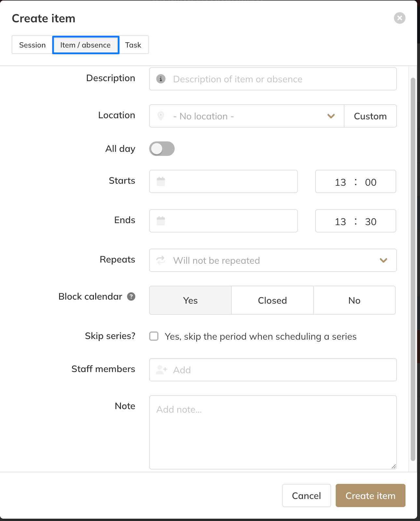The height and width of the screenshot is (521, 420).
Task: Click the repeat arrows icon
Action: pos(161,260)
